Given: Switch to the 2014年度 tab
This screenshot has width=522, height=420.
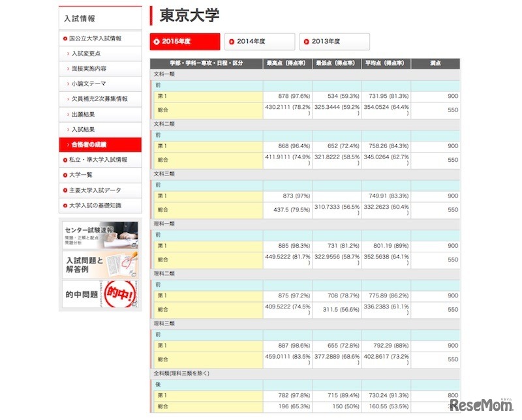Looking at the screenshot, I should pyautogui.click(x=260, y=42).
